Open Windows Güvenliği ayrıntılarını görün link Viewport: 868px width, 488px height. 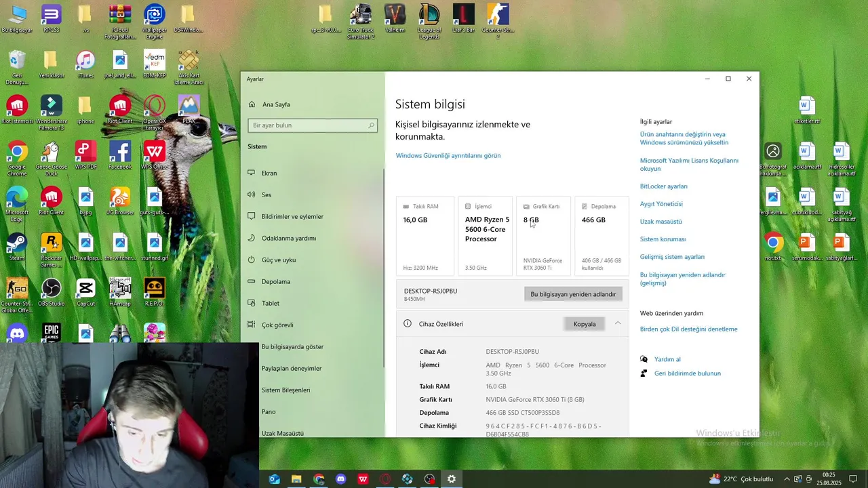(448, 155)
